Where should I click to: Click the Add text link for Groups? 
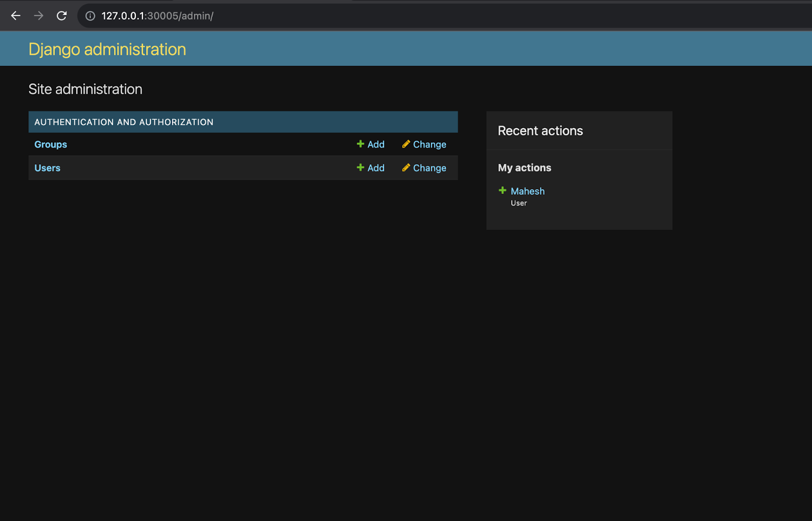[x=376, y=145]
